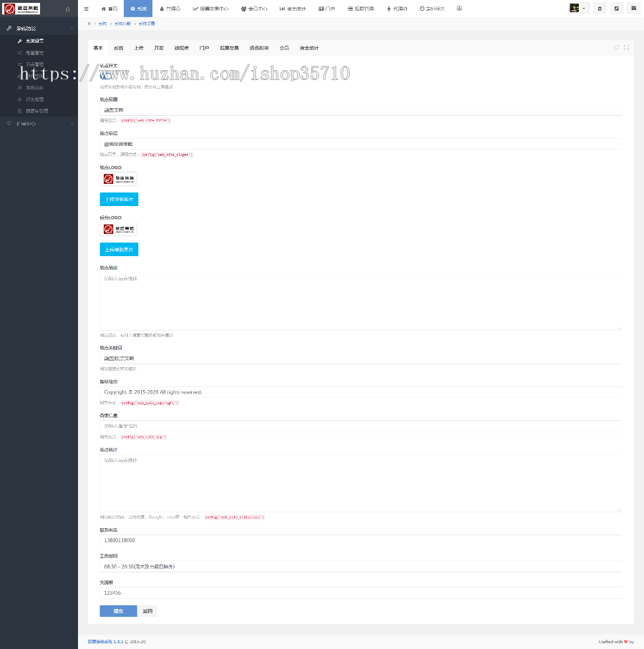Click the four-squares grid icon in top navigation
The width and height of the screenshot is (644, 649).
coord(459,9)
